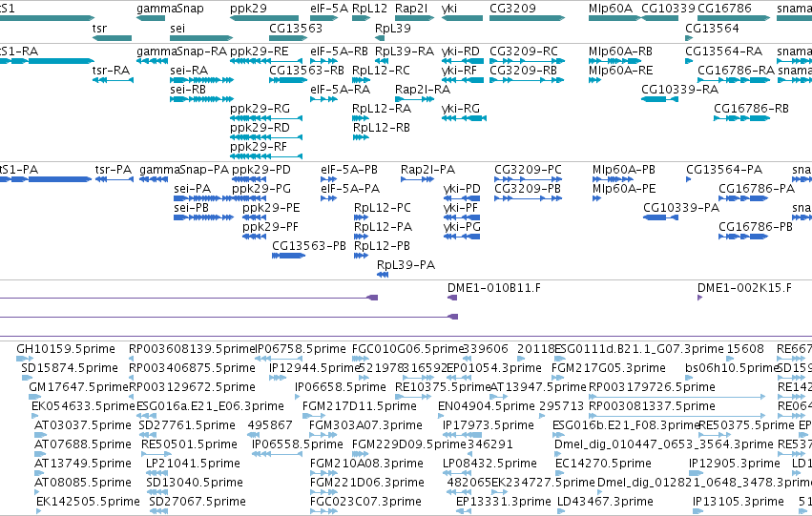Click the Mlp60A gene bar
Image resolution: width=812 pixels, height=516 pixels.
[614, 18]
